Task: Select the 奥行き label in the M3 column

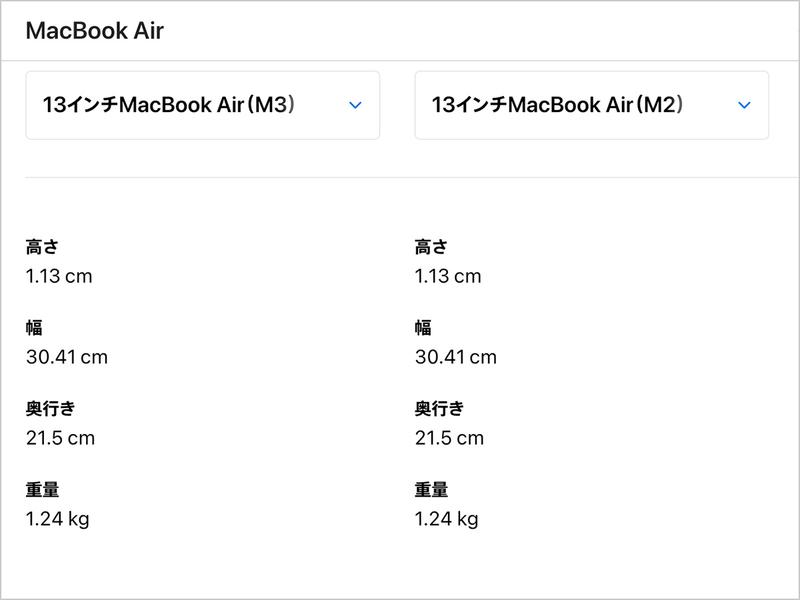Action: pos(50,409)
